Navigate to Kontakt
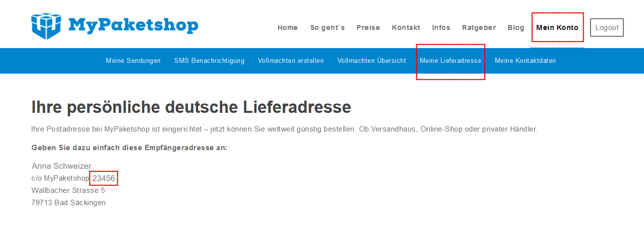 point(406,27)
